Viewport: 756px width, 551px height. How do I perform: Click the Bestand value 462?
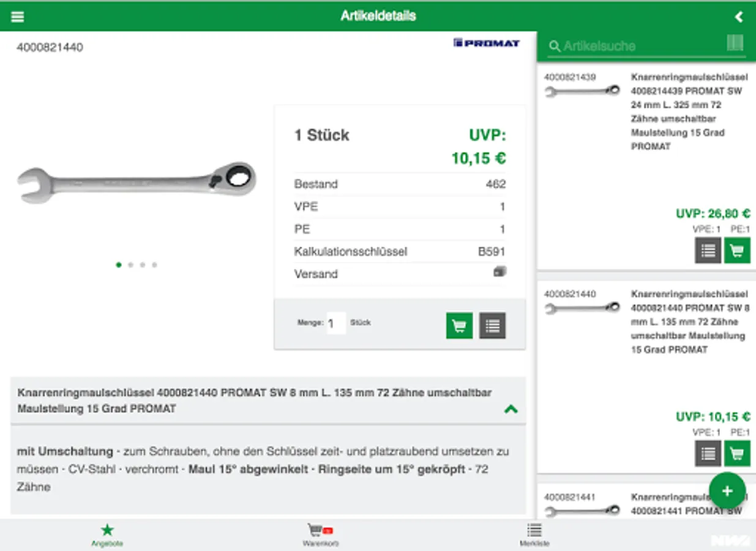[496, 184]
